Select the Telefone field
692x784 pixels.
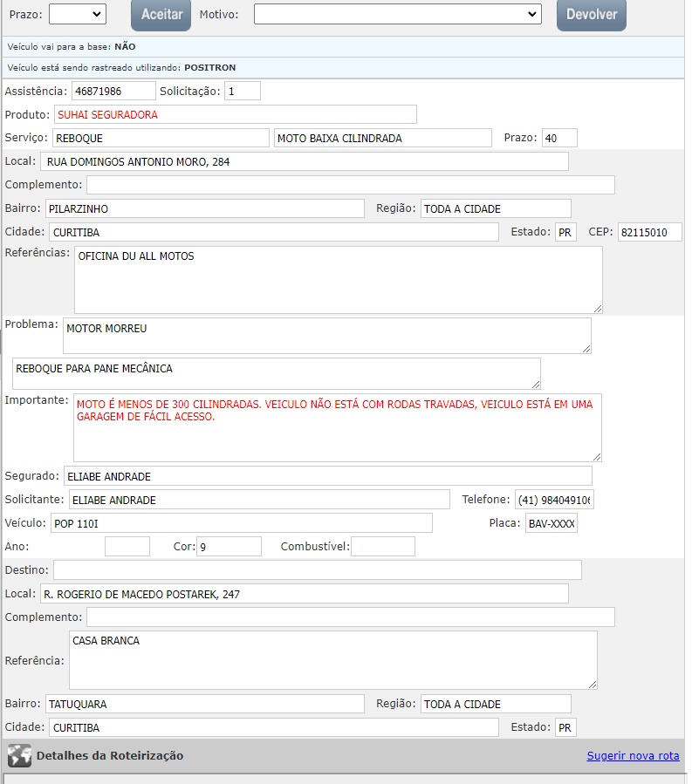[x=553, y=500]
